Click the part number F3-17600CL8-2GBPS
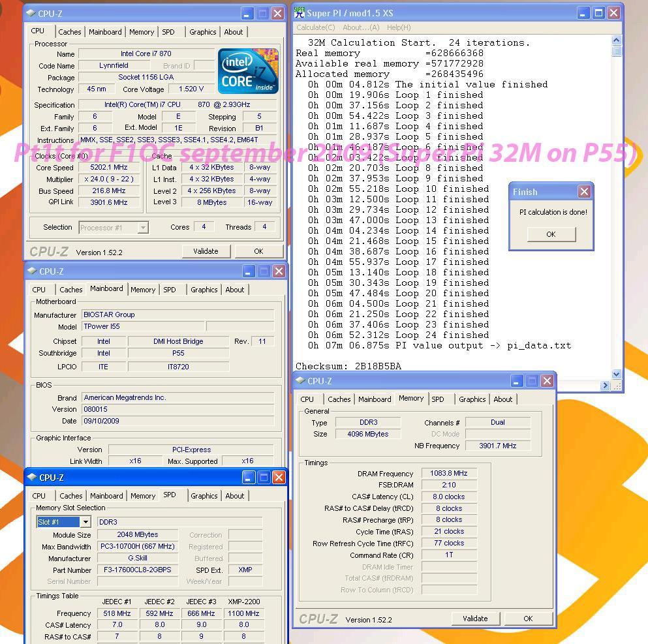The image size is (648, 644). (138, 570)
